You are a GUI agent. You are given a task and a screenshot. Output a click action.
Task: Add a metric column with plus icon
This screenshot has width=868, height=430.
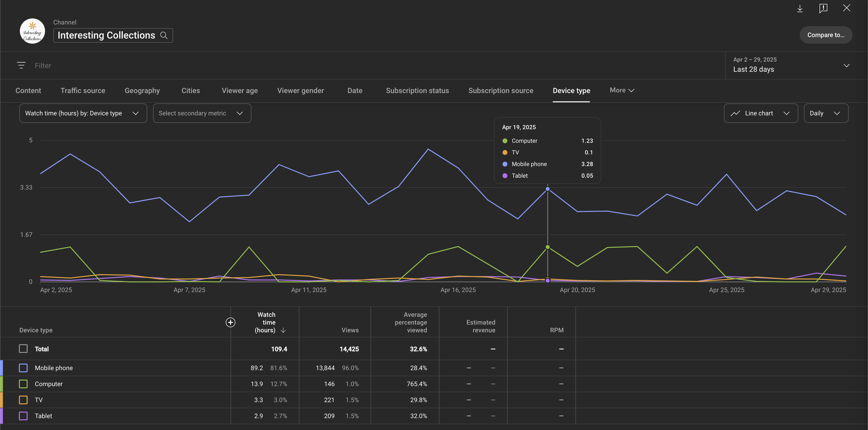tap(231, 322)
